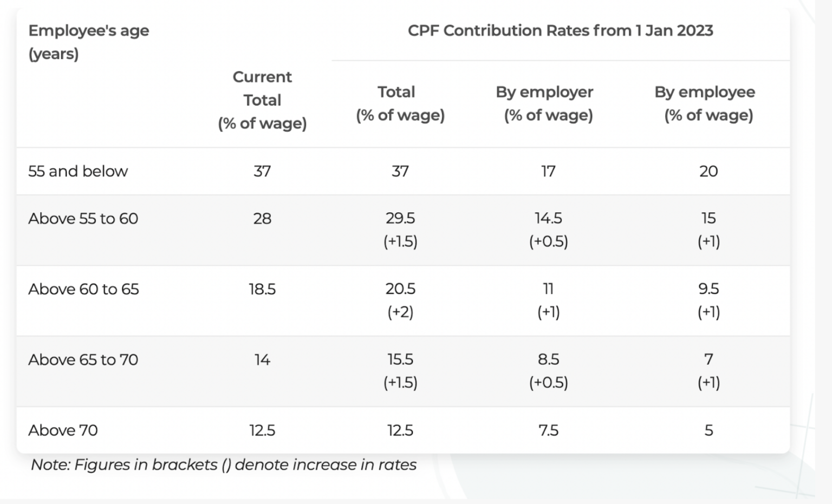This screenshot has width=832, height=504.
Task: Select the employee rate 9.5 cell
Action: 708,289
